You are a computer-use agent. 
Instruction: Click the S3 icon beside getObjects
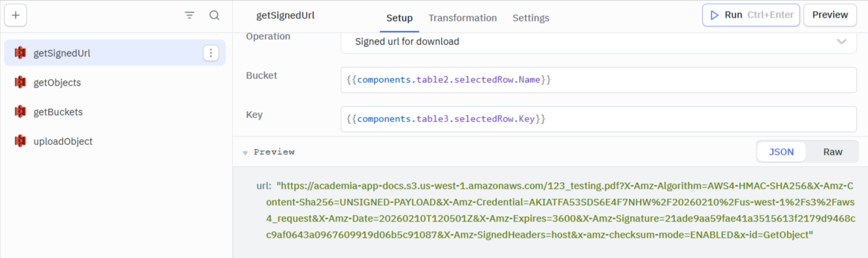20,82
